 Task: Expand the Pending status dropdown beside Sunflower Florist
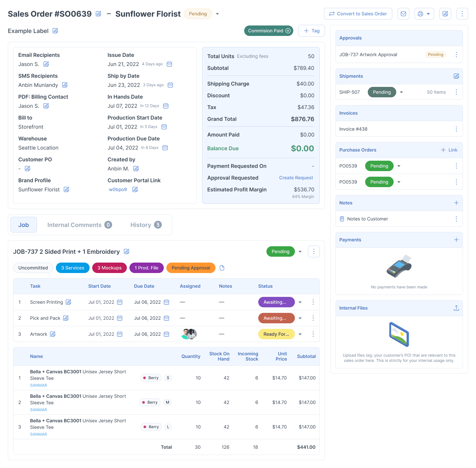(217, 14)
